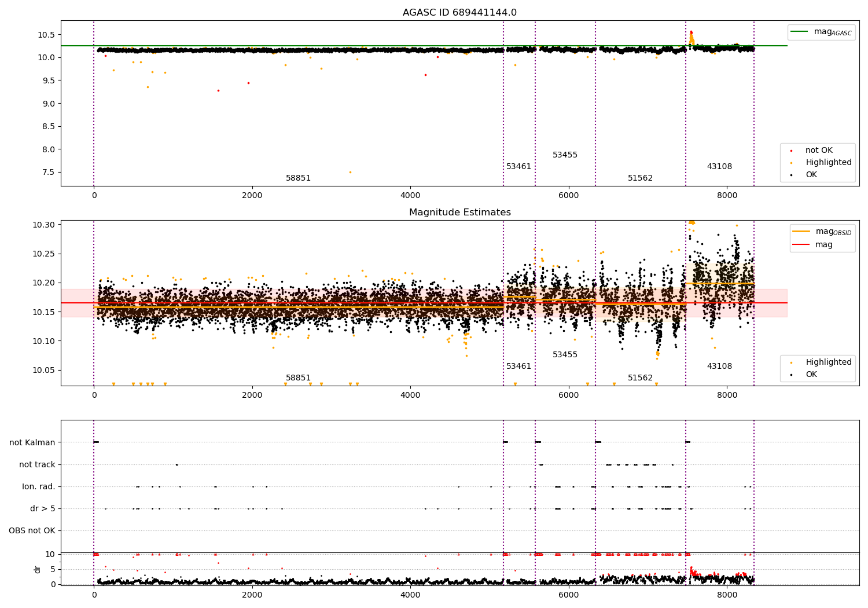This screenshot has width=868, height=608.
Task: Click OBSID label 51562 in Magnitude Estimates plot
Action: pyautogui.click(x=640, y=378)
